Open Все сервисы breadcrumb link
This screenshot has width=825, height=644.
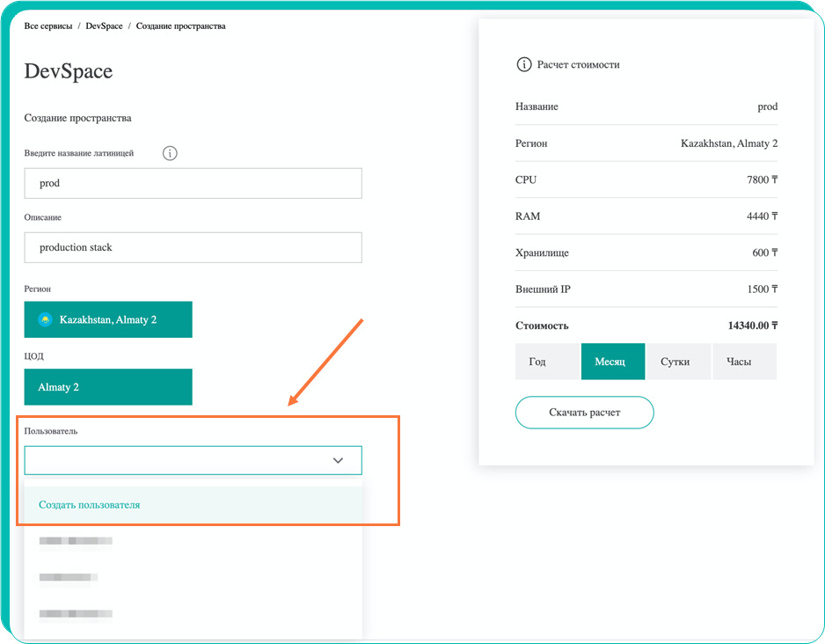click(48, 26)
